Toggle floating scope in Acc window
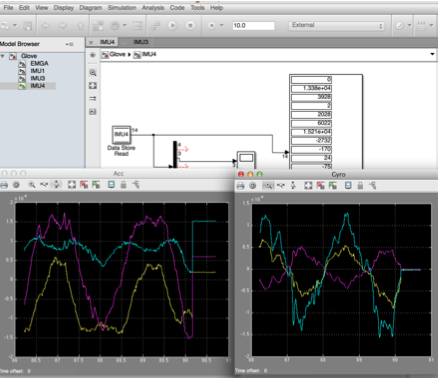438x378 pixels. click(x=111, y=184)
